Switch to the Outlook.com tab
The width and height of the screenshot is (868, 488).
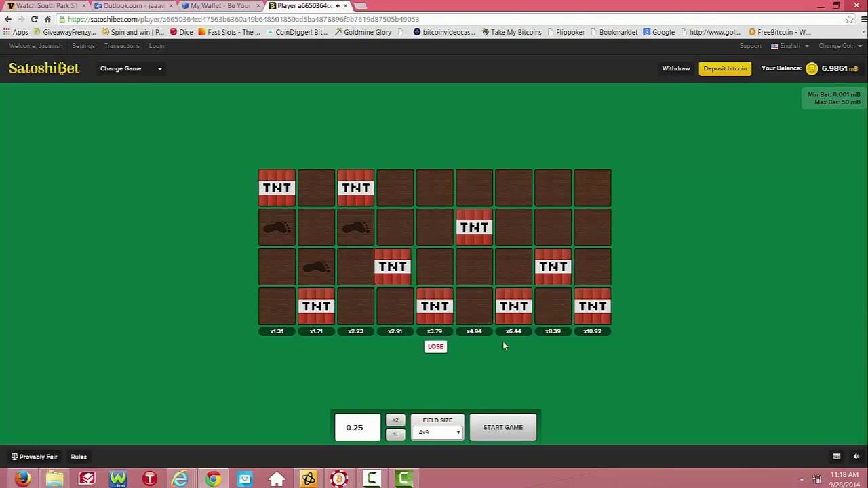point(133,5)
